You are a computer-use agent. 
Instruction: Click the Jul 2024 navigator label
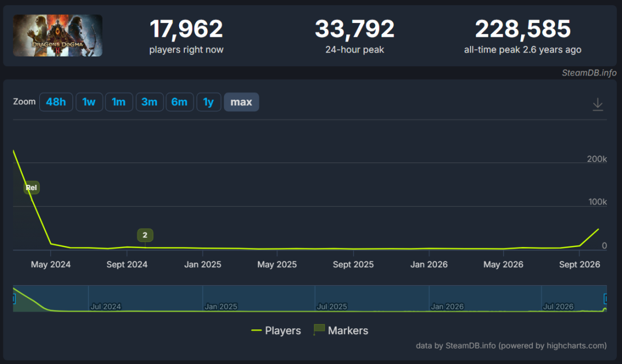(x=105, y=306)
